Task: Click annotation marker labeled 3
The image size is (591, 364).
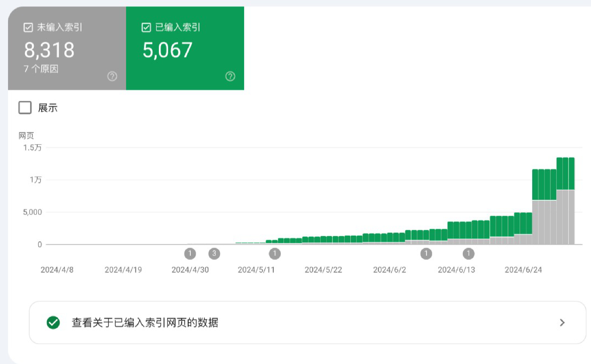Action: pyautogui.click(x=214, y=254)
